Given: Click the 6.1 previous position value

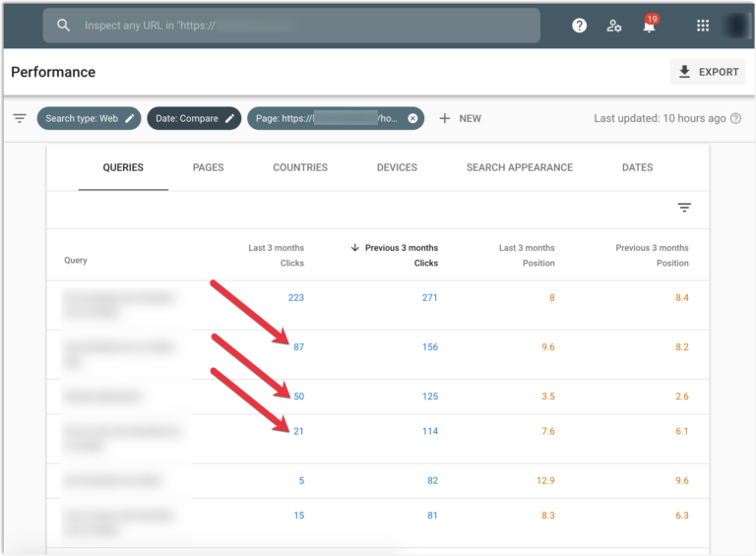Looking at the screenshot, I should point(682,431).
